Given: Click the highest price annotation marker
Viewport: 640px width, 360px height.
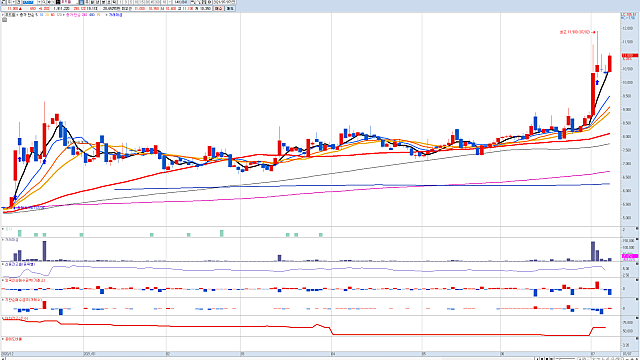Looking at the screenshot, I should 577,32.
